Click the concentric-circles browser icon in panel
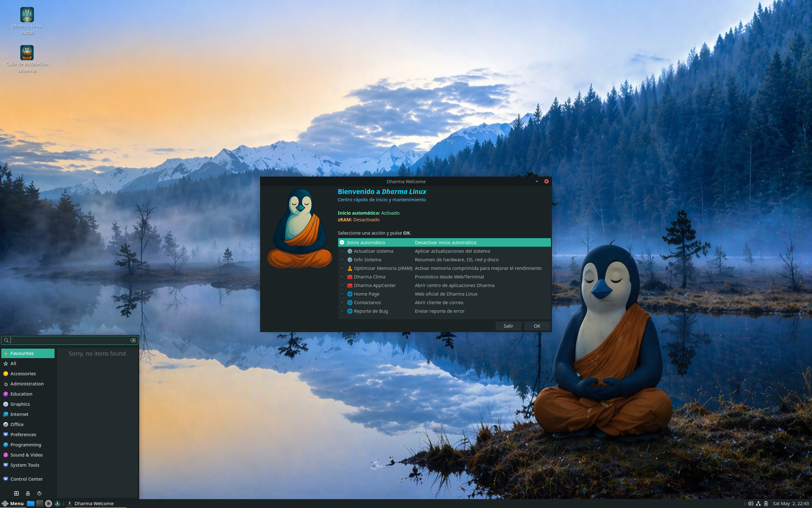Viewport: 812px width, 508px height. click(x=48, y=503)
